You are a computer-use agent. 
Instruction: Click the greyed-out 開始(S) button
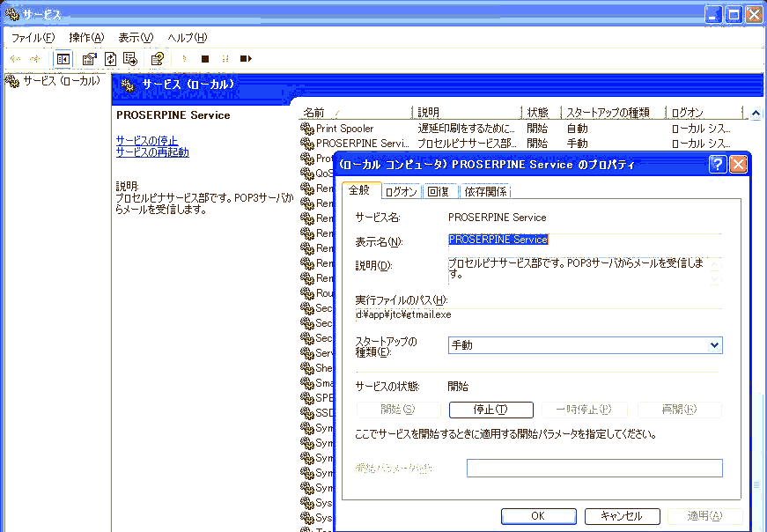point(398,410)
